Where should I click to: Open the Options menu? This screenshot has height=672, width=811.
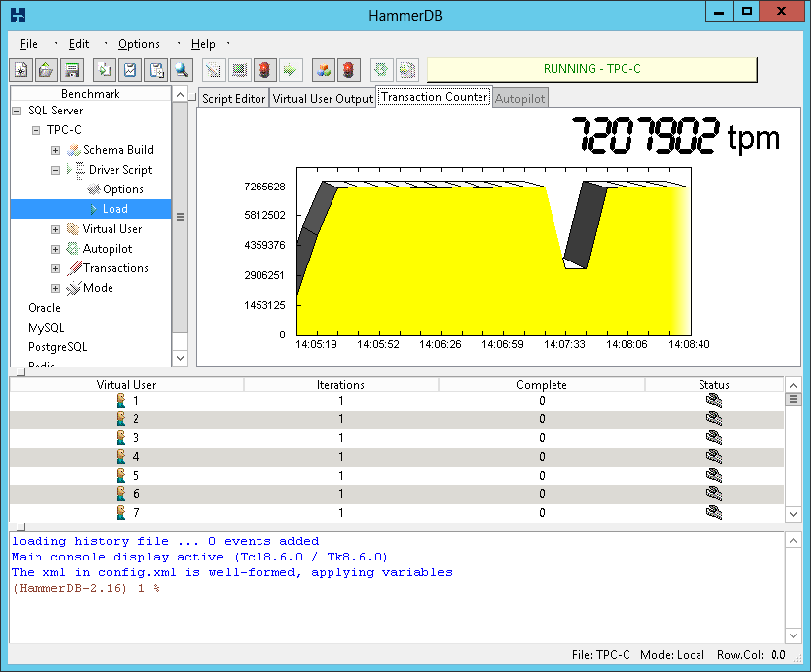coord(138,44)
